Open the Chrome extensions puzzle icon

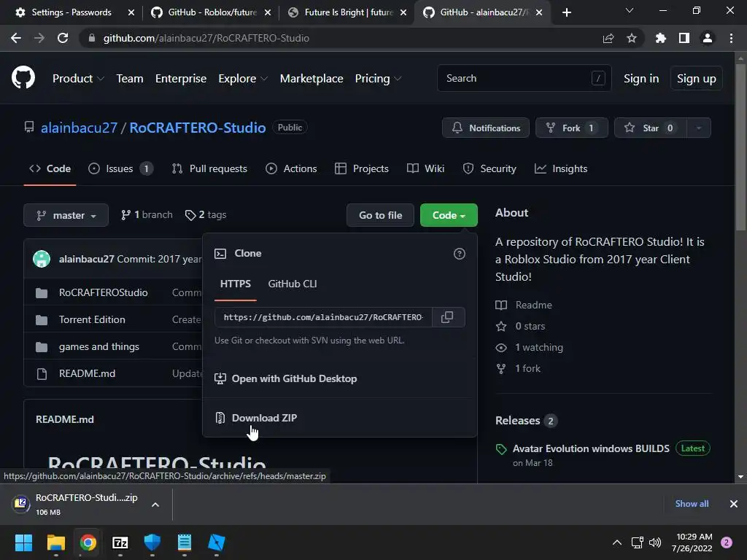coord(661,38)
